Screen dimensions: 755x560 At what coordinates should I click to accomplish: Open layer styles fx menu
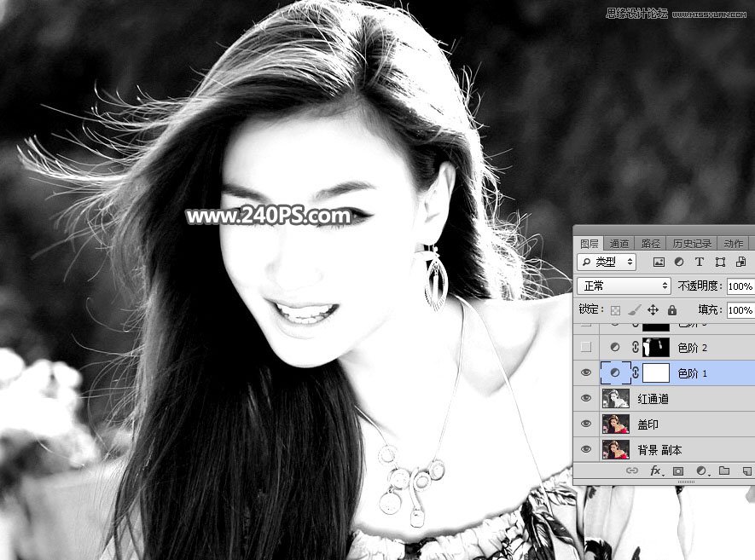(656, 471)
